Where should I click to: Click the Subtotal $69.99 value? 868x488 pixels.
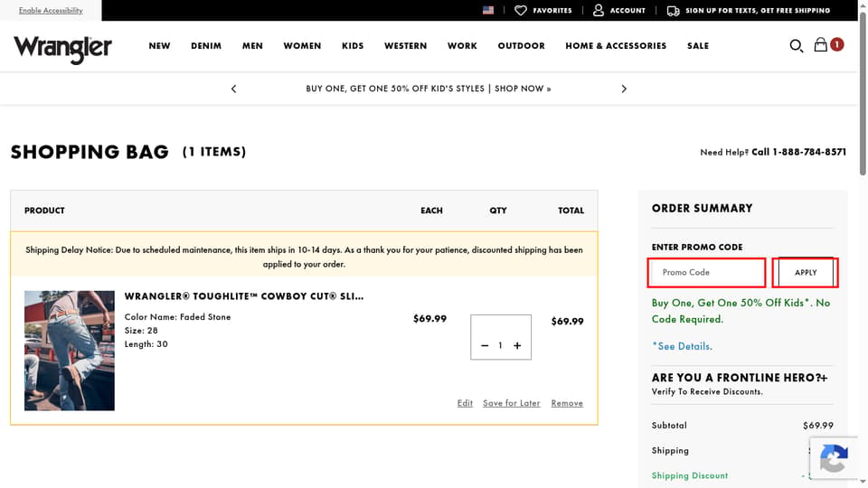pos(817,426)
